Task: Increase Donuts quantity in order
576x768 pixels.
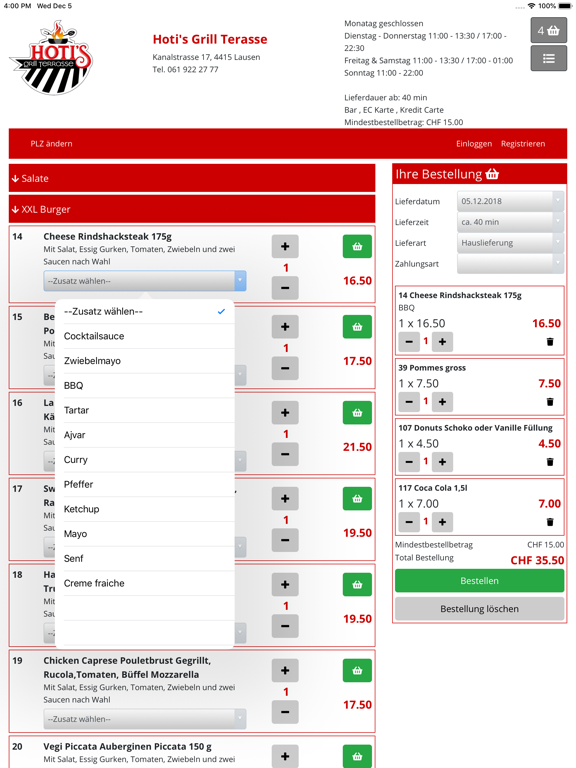Action: click(442, 462)
